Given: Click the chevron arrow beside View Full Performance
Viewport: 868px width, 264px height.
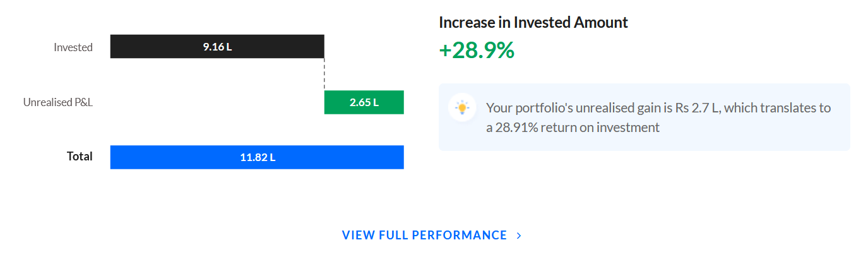Looking at the screenshot, I should (519, 236).
